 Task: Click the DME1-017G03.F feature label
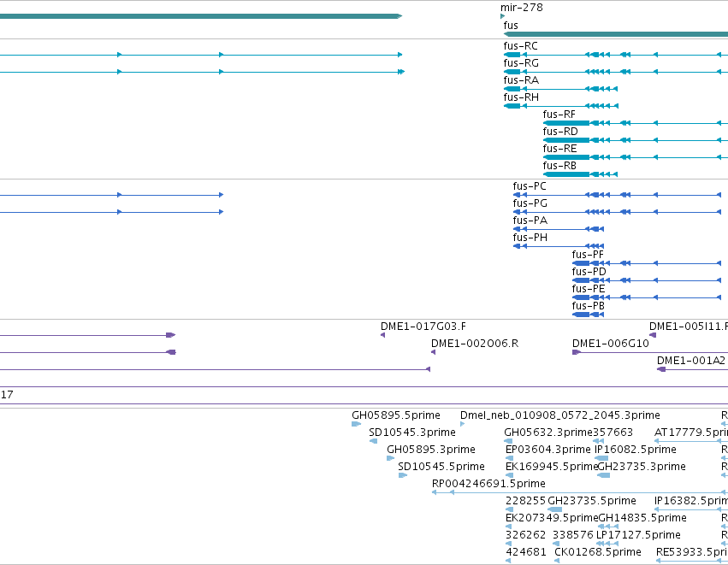point(423,327)
